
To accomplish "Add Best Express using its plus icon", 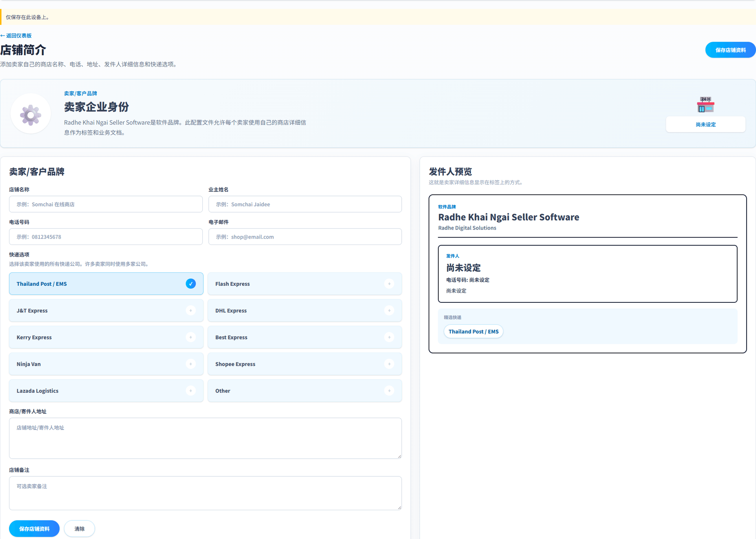I will coord(389,337).
